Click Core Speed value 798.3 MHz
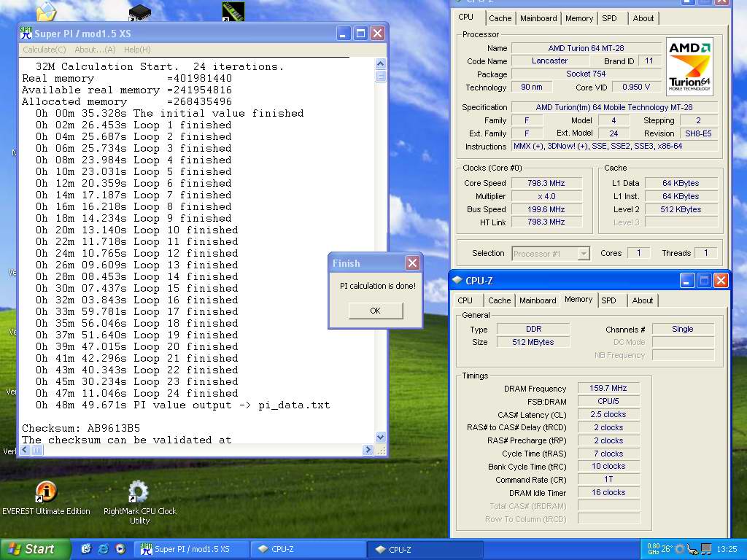The height and width of the screenshot is (560, 747). 546,183
